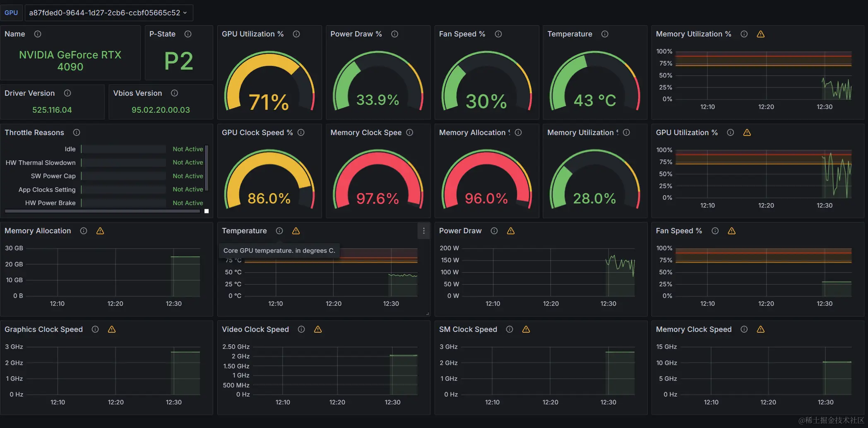
Task: Click the vertical scrollbar in Throttle Reasons panel
Action: [x=207, y=168]
